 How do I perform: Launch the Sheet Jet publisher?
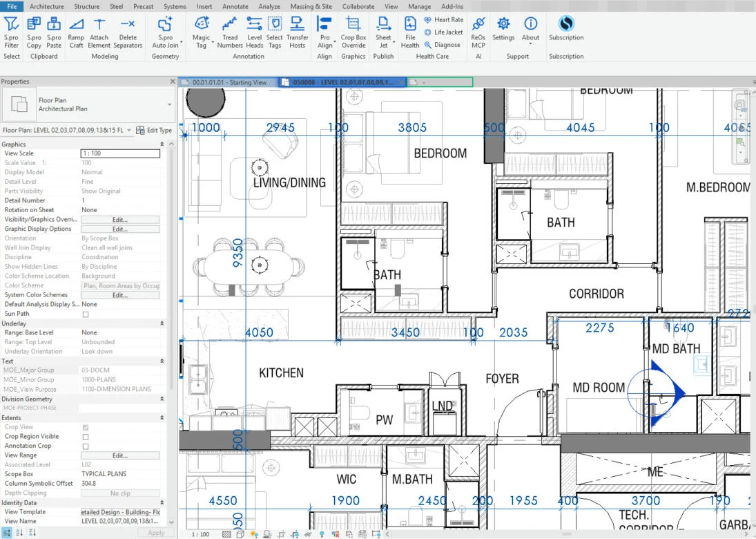383,32
